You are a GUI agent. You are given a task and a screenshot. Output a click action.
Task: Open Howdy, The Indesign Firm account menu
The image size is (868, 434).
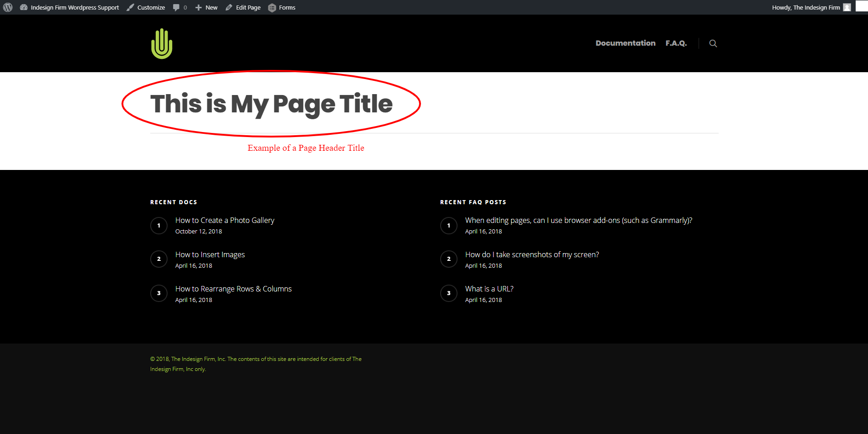pos(805,7)
